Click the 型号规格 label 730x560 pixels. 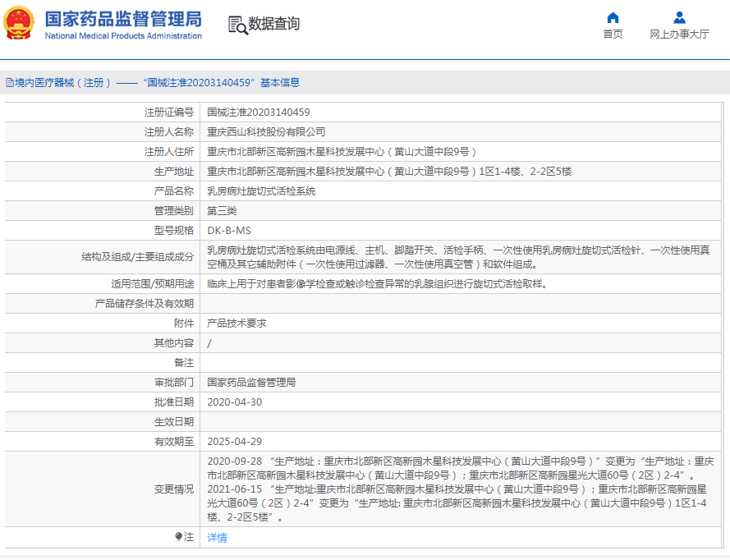pos(173,231)
